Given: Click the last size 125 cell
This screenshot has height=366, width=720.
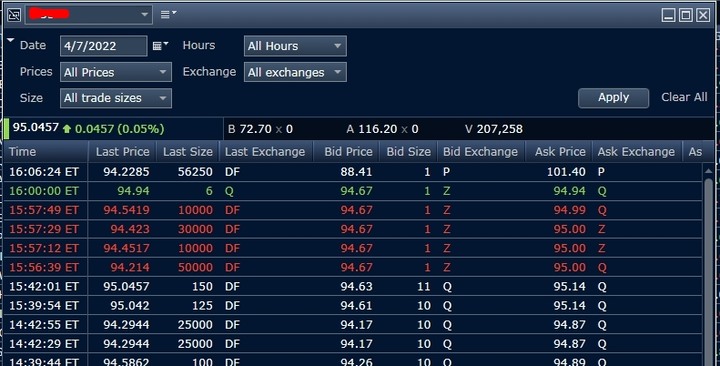Looking at the screenshot, I should click(188, 306).
